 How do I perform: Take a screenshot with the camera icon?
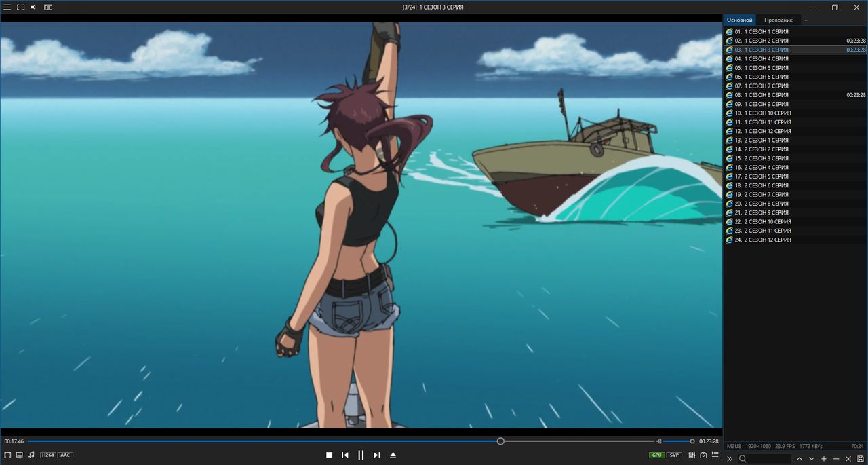click(703, 455)
